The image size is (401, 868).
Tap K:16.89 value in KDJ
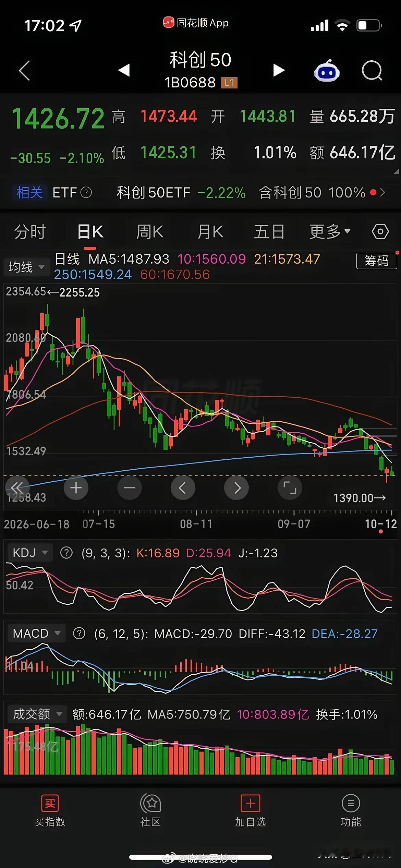tap(158, 553)
